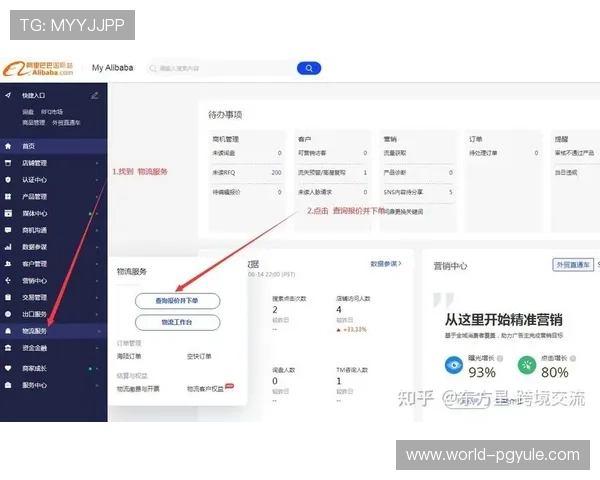Screen dimensions: 600x480
Task: Open 物流缴费与开票 link
Action: 138,389
